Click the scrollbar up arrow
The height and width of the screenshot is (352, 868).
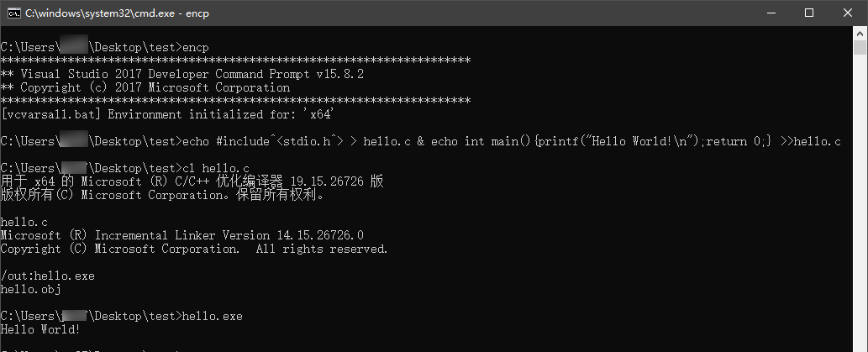[x=860, y=34]
